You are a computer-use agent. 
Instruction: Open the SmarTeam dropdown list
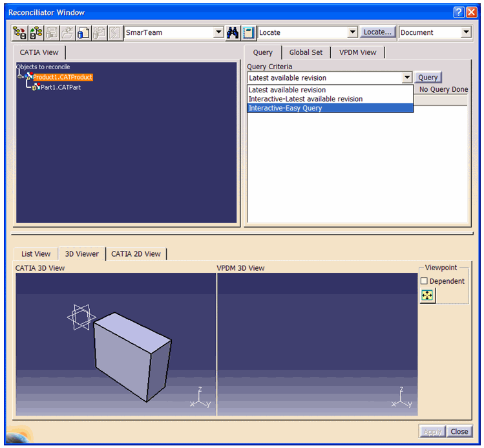[x=218, y=32]
